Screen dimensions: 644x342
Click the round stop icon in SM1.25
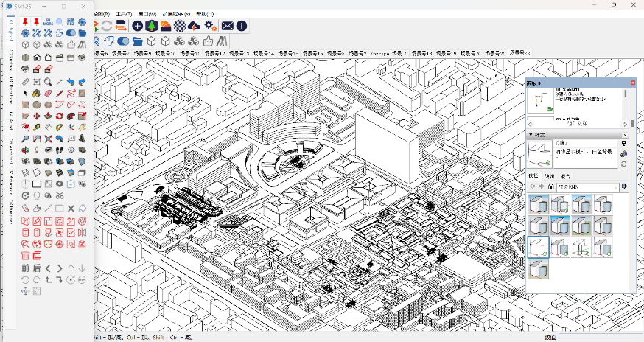coord(82,280)
